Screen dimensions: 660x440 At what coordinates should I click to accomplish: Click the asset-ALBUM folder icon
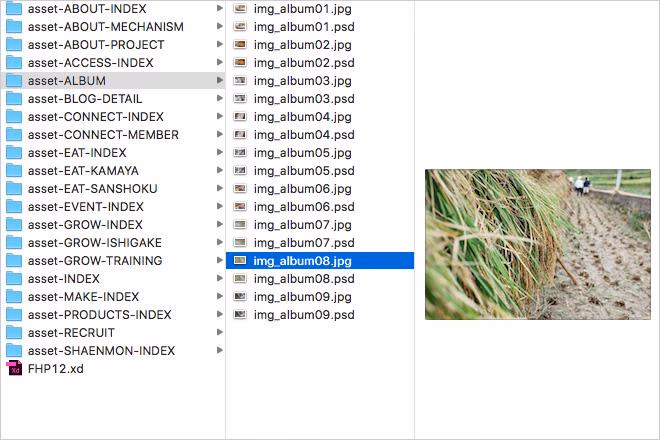click(x=14, y=80)
